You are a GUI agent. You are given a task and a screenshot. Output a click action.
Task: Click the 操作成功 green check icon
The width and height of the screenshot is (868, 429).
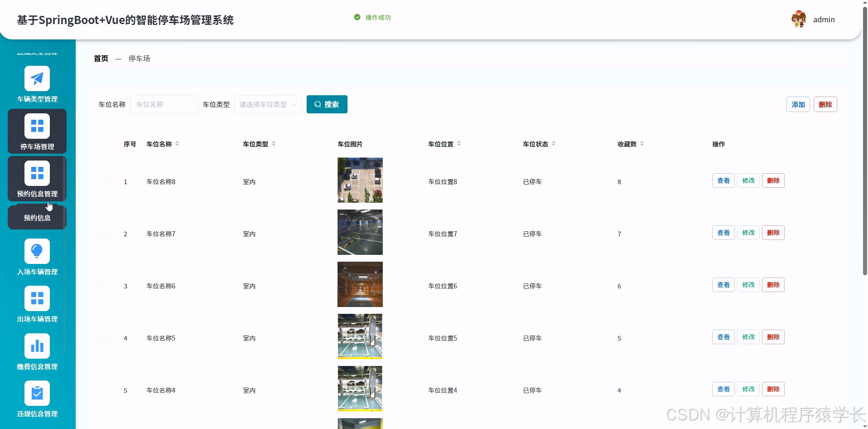click(x=357, y=17)
